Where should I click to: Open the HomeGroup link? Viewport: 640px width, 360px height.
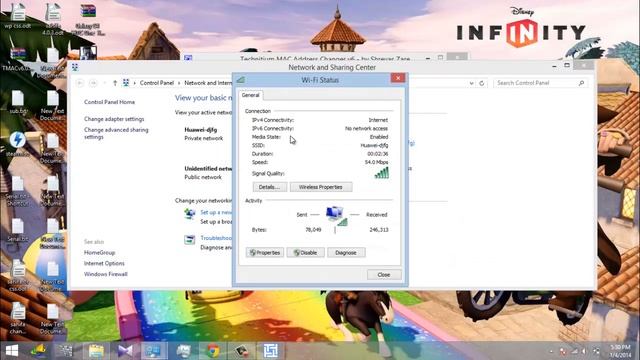[100, 253]
